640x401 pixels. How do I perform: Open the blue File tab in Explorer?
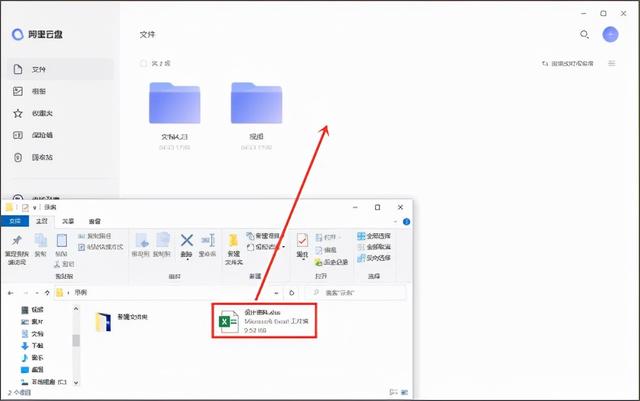click(x=15, y=221)
